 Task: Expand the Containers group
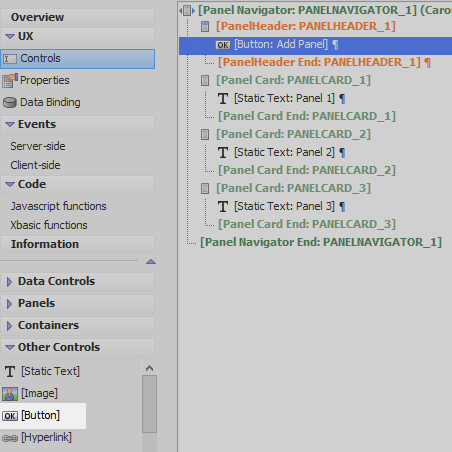(x=78, y=325)
